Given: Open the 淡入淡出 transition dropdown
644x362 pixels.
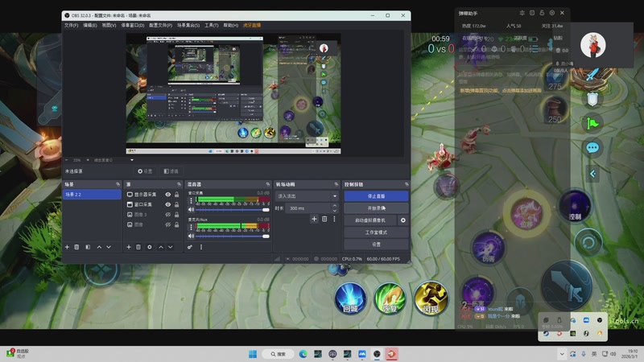Looking at the screenshot, I should tap(307, 196).
